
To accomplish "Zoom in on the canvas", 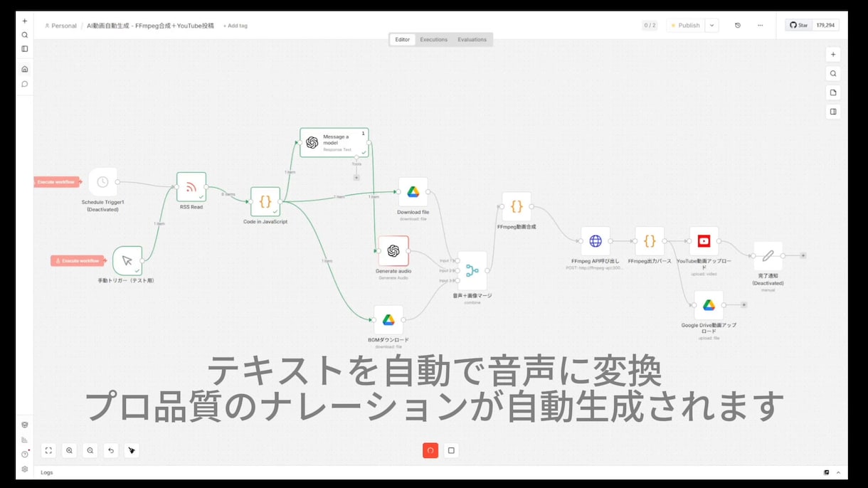I will (x=69, y=450).
